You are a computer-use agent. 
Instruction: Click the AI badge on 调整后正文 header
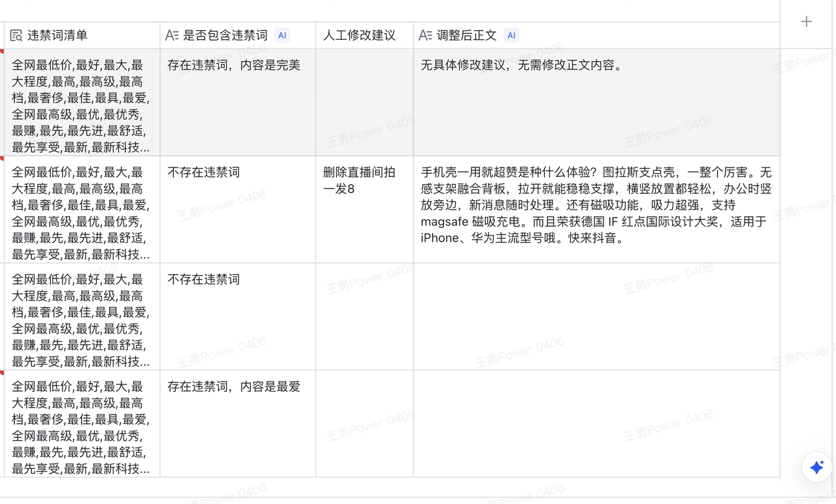click(x=511, y=35)
